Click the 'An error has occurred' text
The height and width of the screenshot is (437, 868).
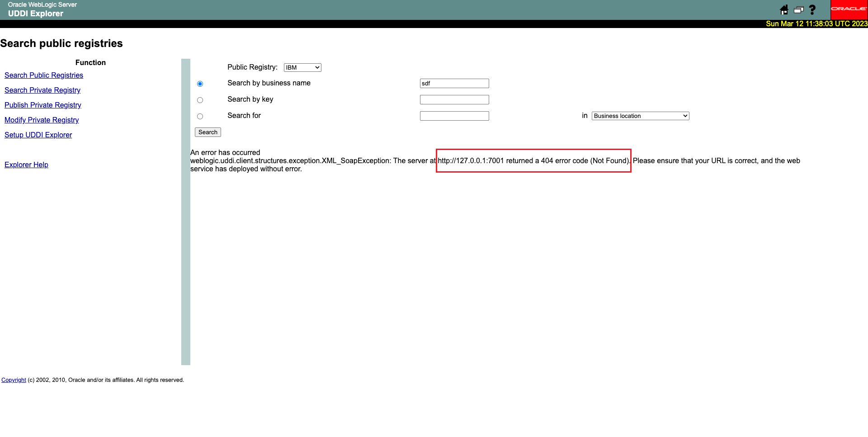pos(225,152)
